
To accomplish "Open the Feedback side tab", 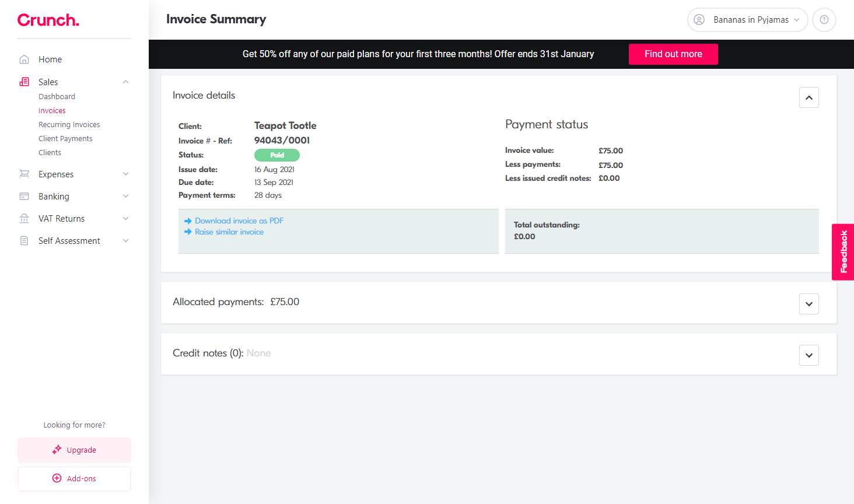I will coord(843,252).
